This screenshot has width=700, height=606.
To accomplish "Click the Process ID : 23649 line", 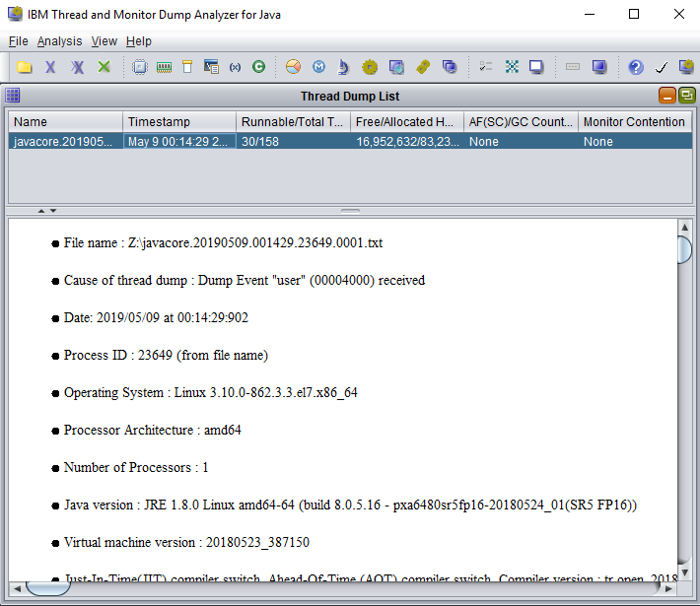I will click(x=166, y=355).
